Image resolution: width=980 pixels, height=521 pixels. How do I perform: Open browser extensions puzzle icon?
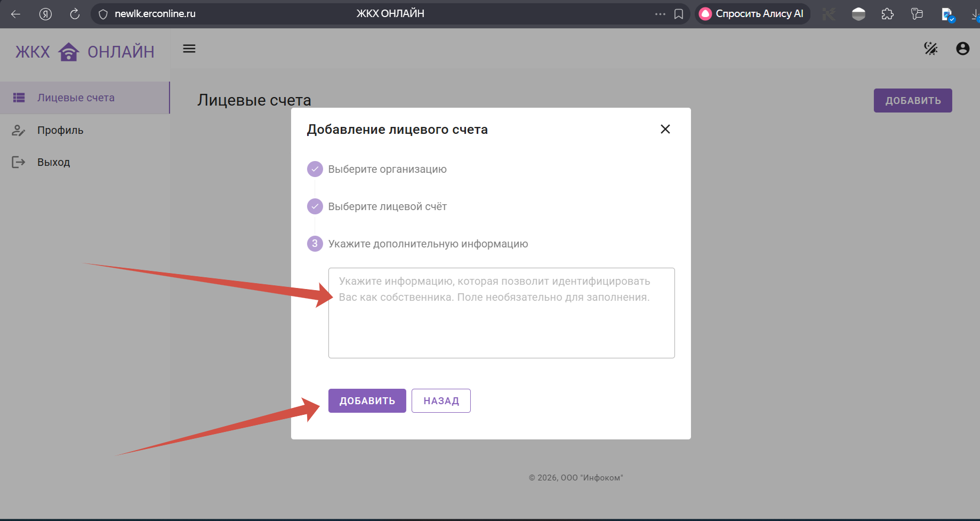(x=887, y=14)
